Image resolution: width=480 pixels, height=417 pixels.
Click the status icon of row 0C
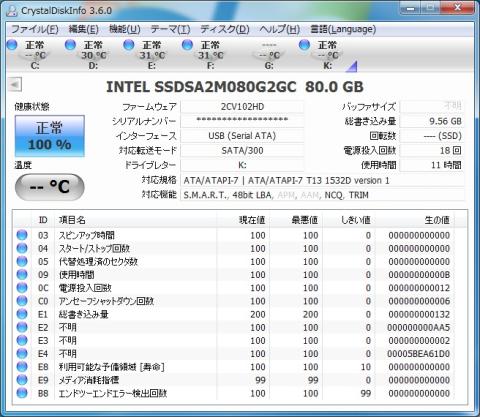(x=22, y=288)
